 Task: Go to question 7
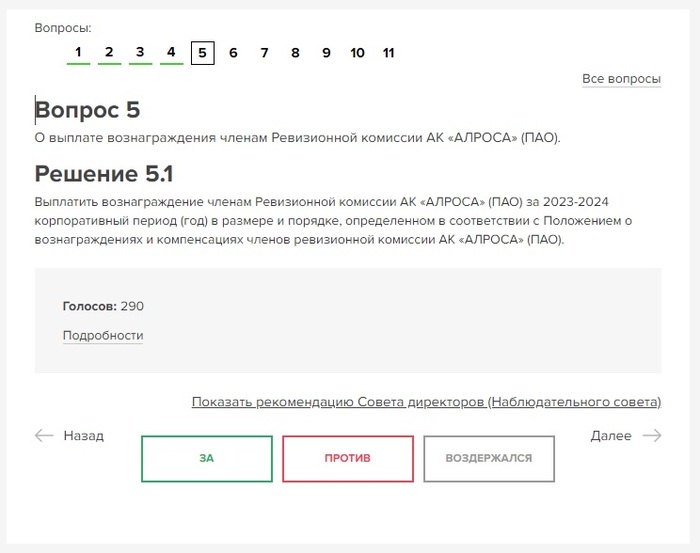(x=264, y=53)
